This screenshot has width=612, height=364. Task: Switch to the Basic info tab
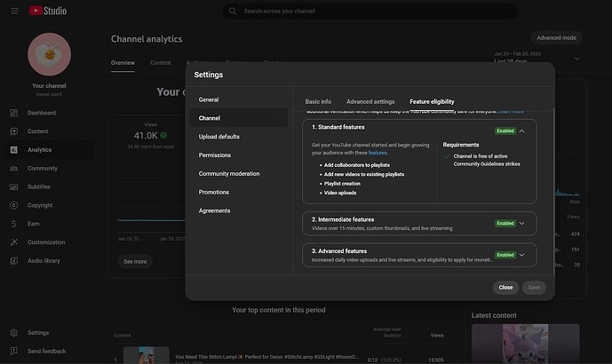[318, 101]
